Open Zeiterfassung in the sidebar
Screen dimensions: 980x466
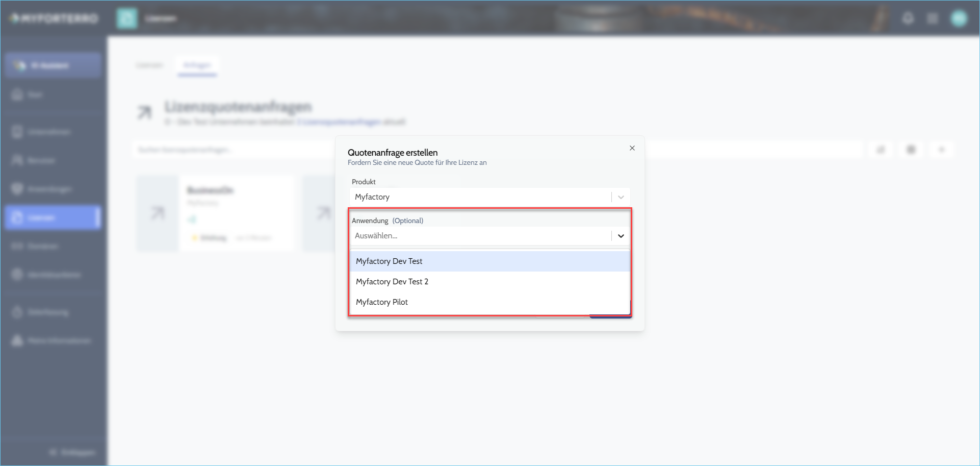click(x=53, y=312)
